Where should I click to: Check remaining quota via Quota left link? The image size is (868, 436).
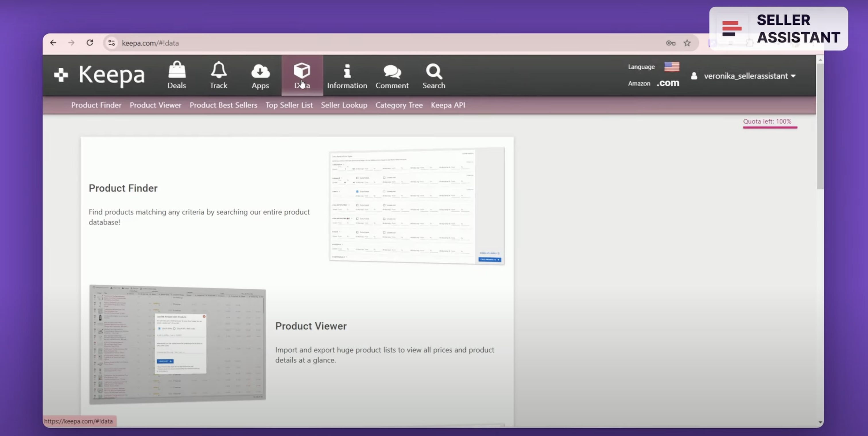[770, 121]
